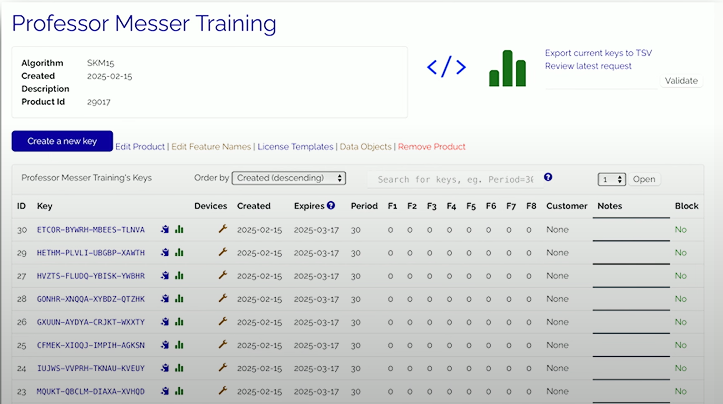
Task: Toggle Block status 'No' in row ID 28
Action: pyautogui.click(x=681, y=299)
